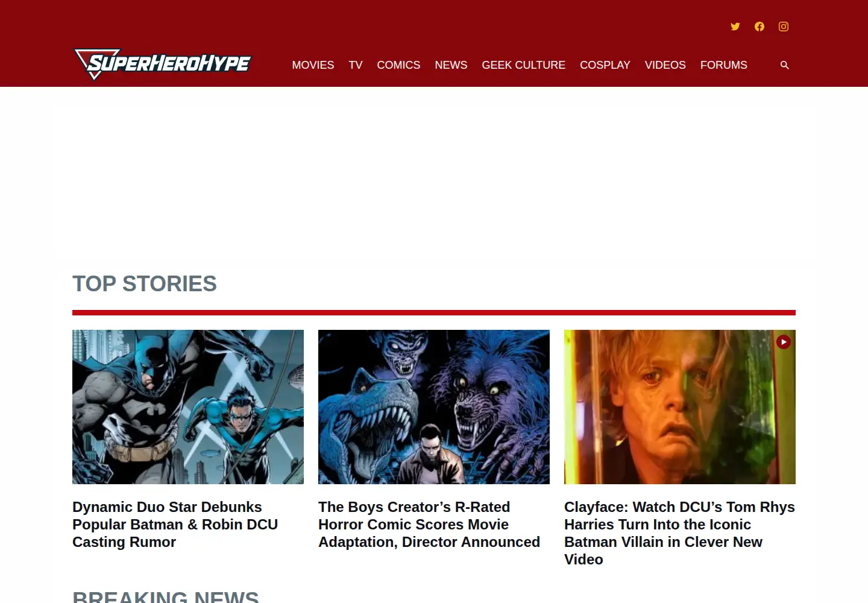The width and height of the screenshot is (868, 603).
Task: Click the video play badge on Clayface thumbnail
Action: [784, 342]
